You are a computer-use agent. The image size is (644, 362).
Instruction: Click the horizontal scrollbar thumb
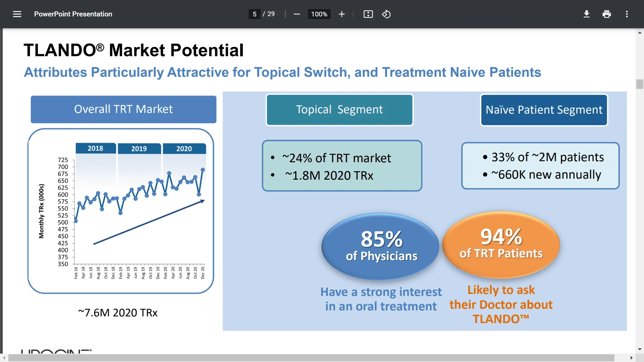click(x=311, y=358)
